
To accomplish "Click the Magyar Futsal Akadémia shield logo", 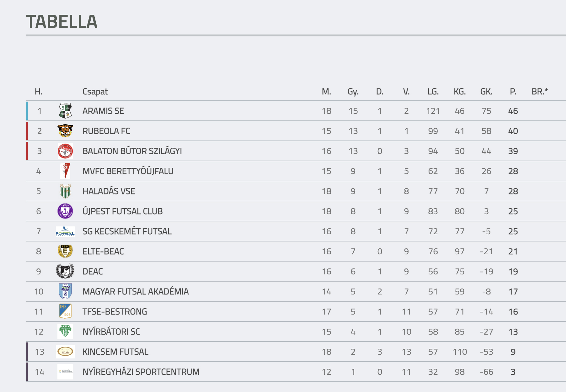I will pos(65,291).
